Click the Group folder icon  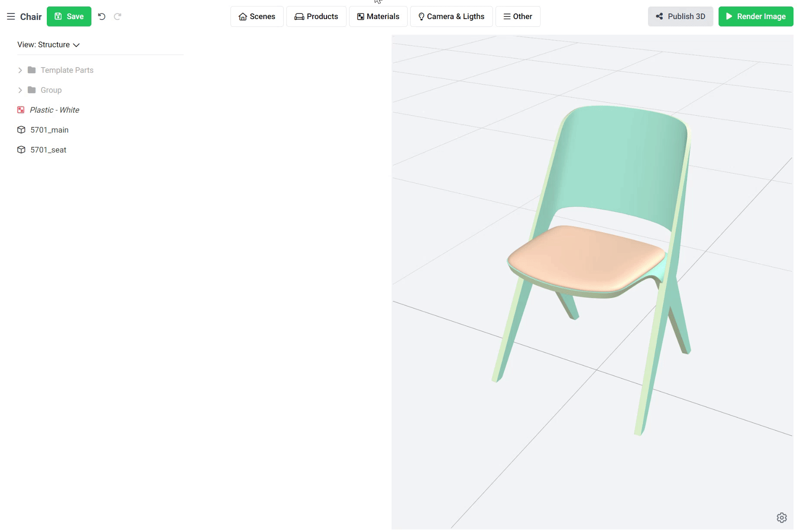32,90
